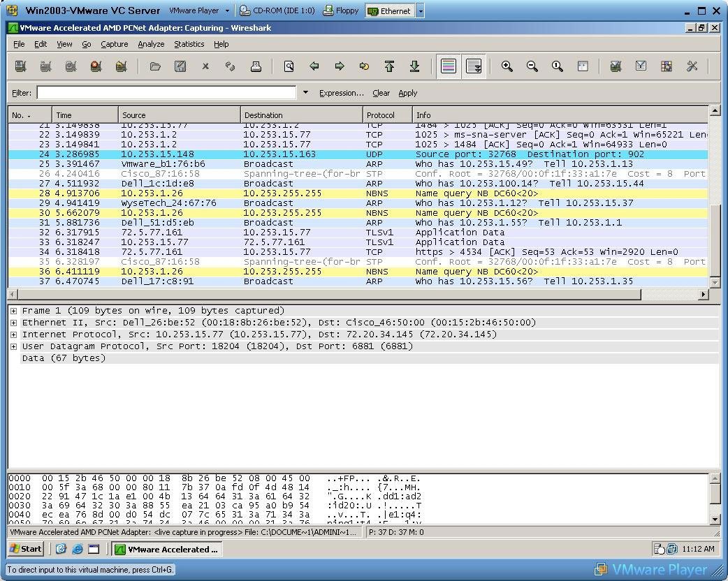Open the View menu

point(64,44)
